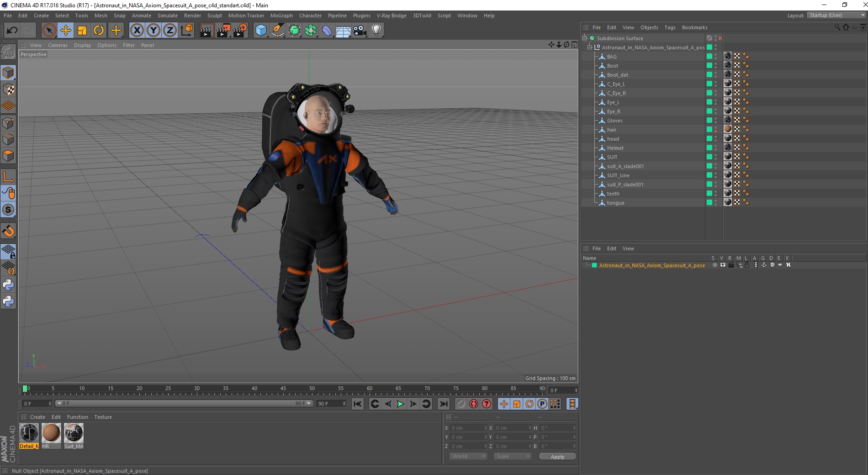
Task: Toggle Rotation keyframe recording
Action: (x=529, y=404)
